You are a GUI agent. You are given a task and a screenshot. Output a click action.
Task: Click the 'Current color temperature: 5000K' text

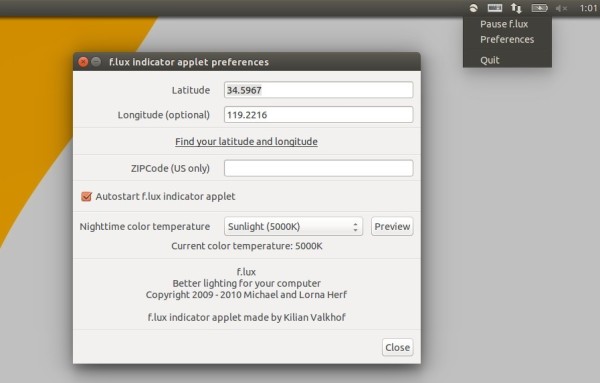tap(247, 246)
